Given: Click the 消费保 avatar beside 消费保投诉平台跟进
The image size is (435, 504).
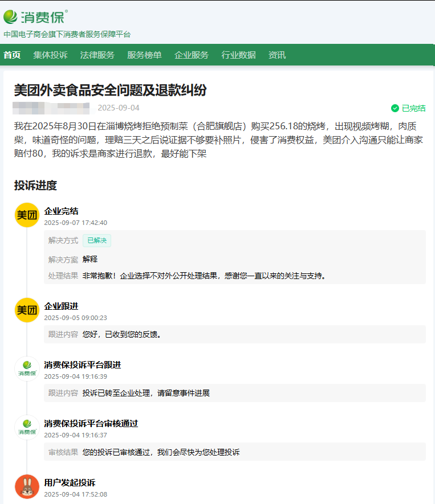Looking at the screenshot, I should [27, 368].
